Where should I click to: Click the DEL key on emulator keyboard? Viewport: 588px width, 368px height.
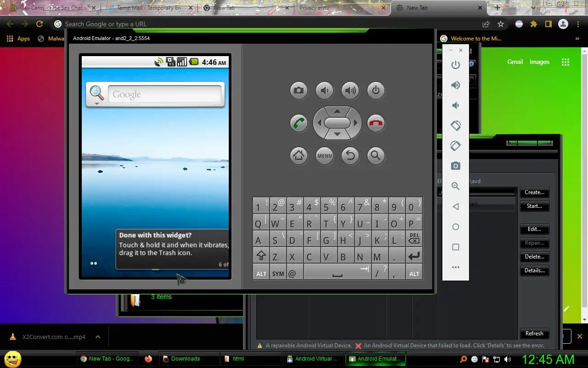pyautogui.click(x=414, y=239)
